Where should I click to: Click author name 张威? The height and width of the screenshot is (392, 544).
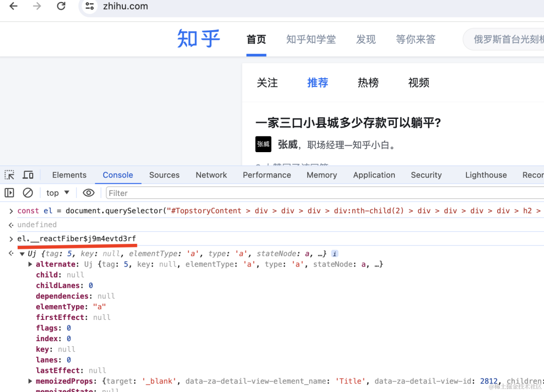[288, 144]
